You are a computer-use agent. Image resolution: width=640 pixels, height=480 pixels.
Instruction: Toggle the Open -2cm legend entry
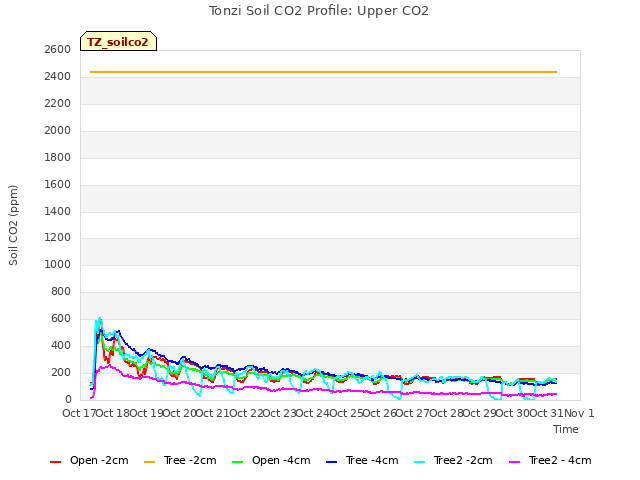(x=89, y=460)
